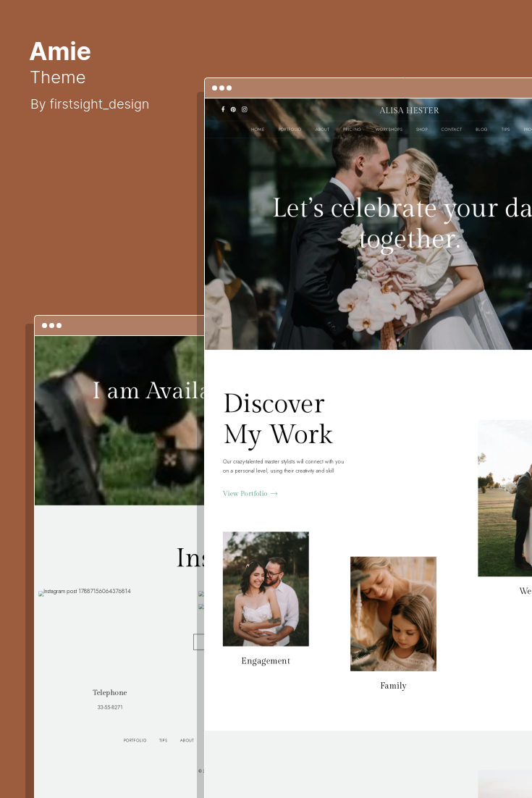Image resolution: width=532 pixels, height=798 pixels.
Task: Open the CONTACT menu item
Action: [451, 130]
